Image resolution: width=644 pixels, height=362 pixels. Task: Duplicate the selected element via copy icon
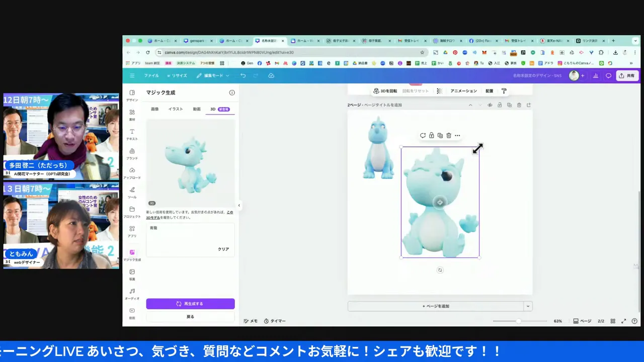(440, 135)
